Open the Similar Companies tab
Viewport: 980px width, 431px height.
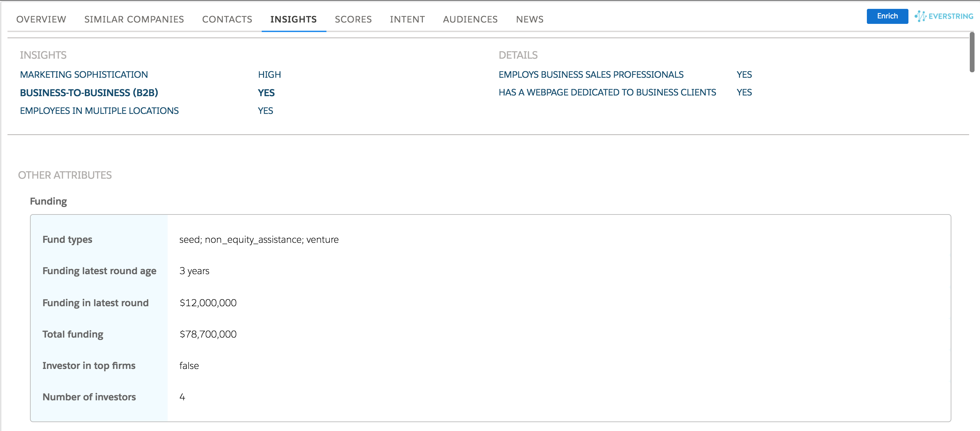[134, 19]
